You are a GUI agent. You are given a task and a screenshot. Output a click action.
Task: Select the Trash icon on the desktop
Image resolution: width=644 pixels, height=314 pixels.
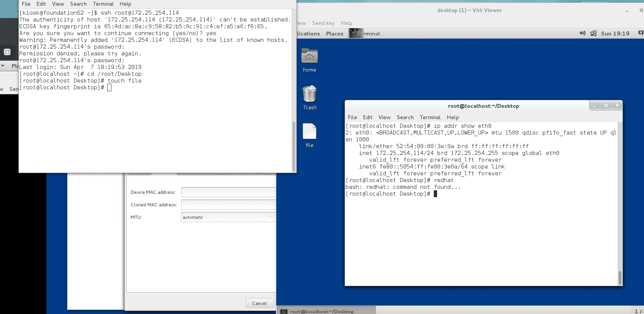pos(310,94)
